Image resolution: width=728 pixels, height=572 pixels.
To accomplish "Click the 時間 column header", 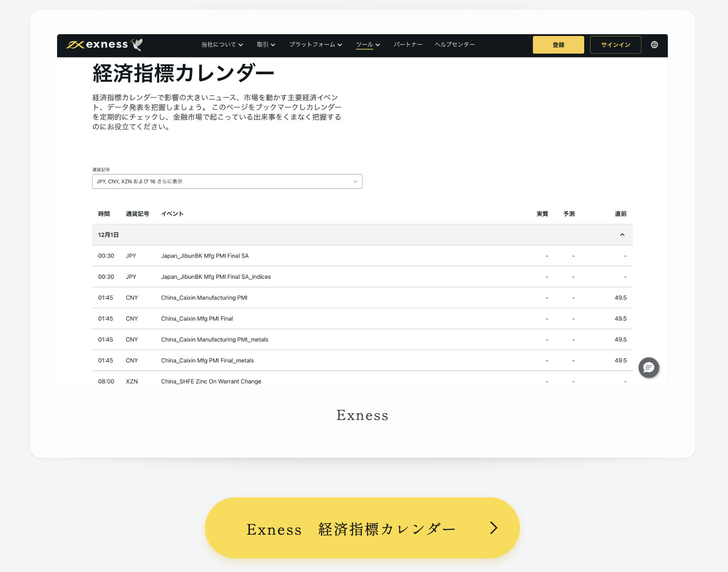I will pos(104,214).
